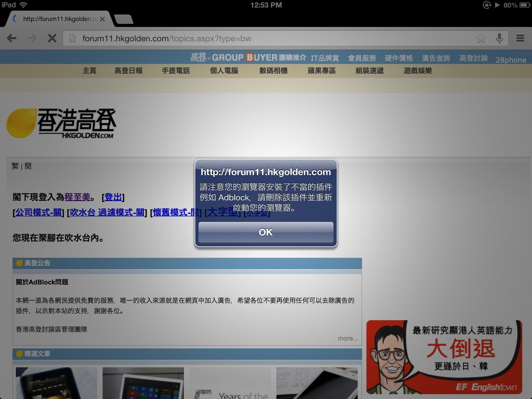Open 'Years of the' article thumbnail
This screenshot has width=532, height=399.
[230, 383]
